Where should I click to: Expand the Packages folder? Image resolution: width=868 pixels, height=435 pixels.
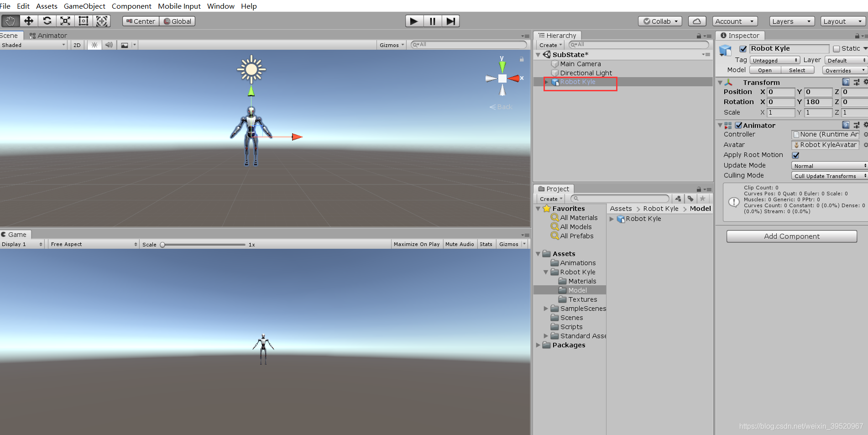click(x=538, y=345)
